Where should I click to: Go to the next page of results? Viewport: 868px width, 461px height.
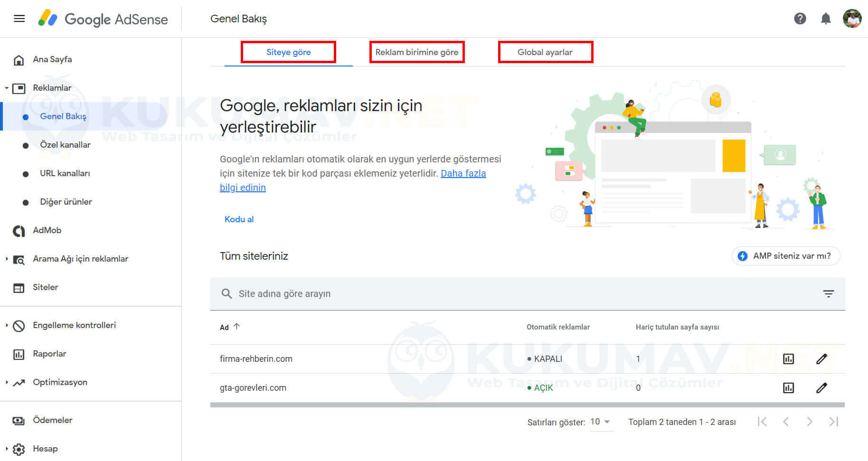[x=810, y=422]
